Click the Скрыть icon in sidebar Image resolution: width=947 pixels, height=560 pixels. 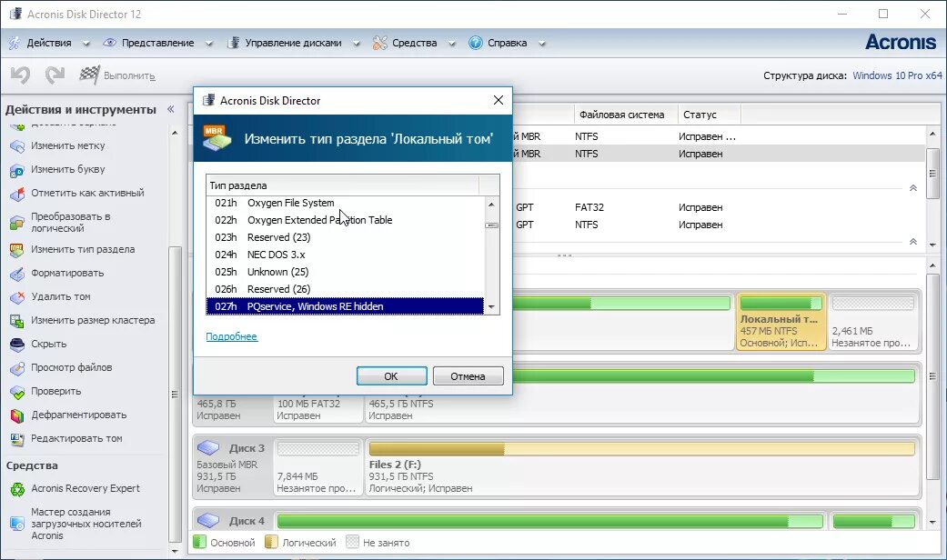(17, 344)
